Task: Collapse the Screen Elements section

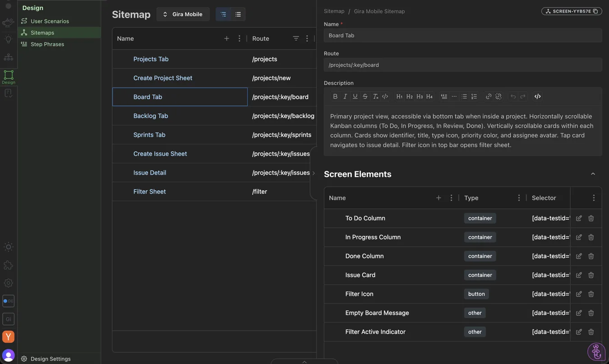Action: click(593, 174)
